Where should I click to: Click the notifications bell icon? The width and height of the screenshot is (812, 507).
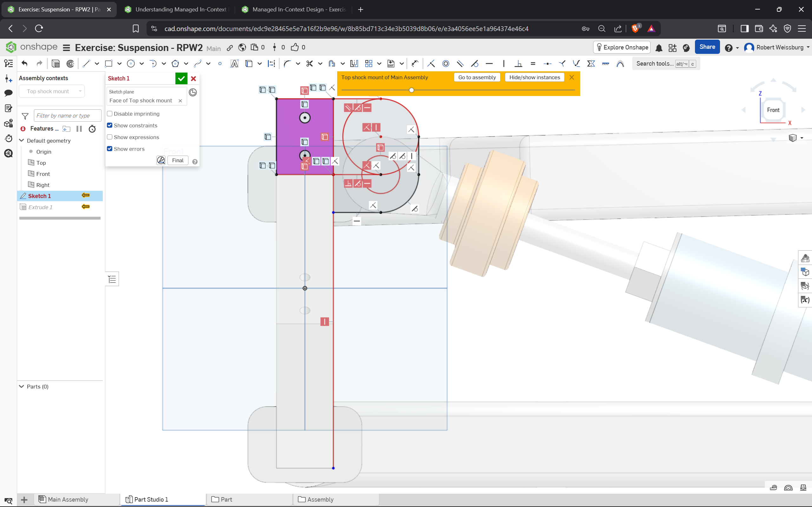tap(659, 48)
